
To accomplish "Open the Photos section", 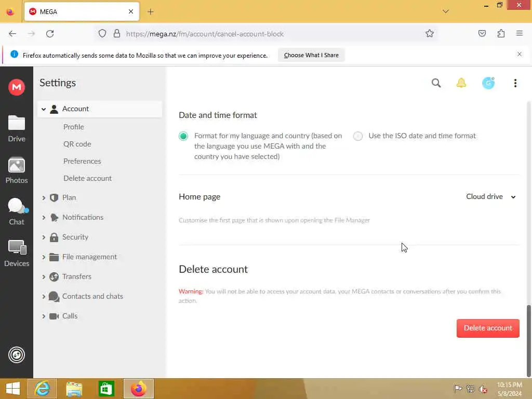I will (x=16, y=170).
